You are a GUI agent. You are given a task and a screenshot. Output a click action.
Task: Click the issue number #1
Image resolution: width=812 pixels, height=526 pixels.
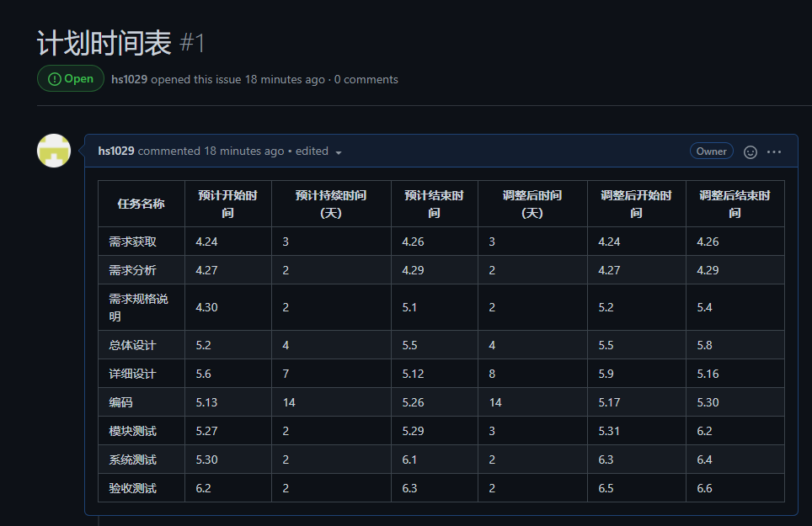[x=193, y=43]
